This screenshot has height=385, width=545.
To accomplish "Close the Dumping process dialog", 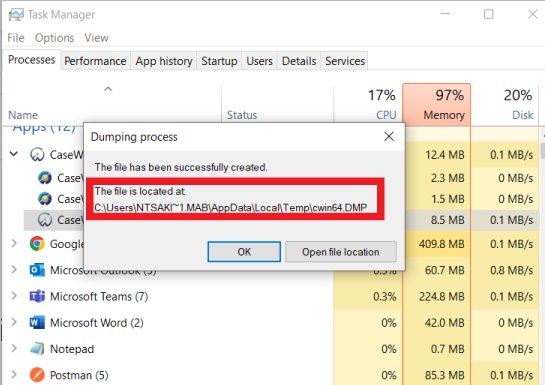I will (389, 136).
